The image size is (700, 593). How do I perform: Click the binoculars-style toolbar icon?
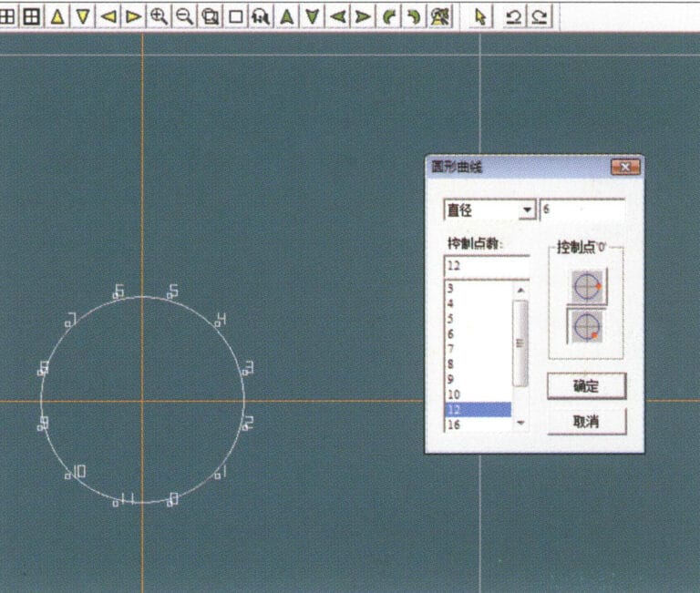click(261, 17)
